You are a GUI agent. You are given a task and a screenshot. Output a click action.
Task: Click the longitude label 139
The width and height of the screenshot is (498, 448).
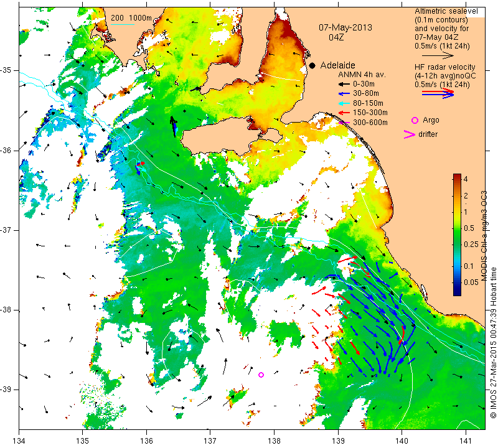coord(338,441)
